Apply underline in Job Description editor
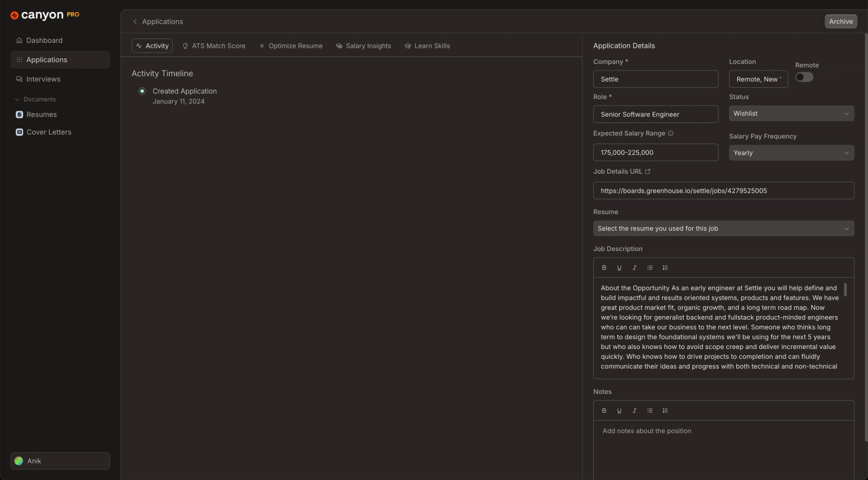Viewport: 868px width, 480px height. click(619, 268)
